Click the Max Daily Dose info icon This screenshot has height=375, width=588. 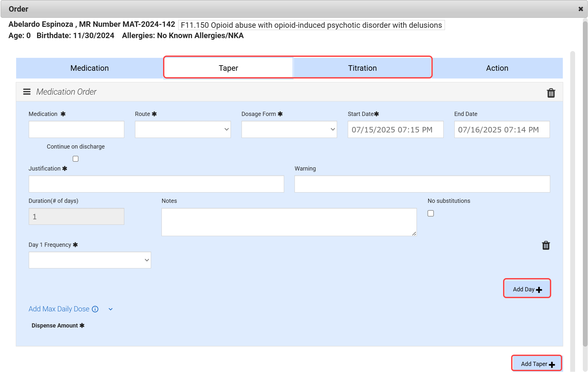click(95, 309)
